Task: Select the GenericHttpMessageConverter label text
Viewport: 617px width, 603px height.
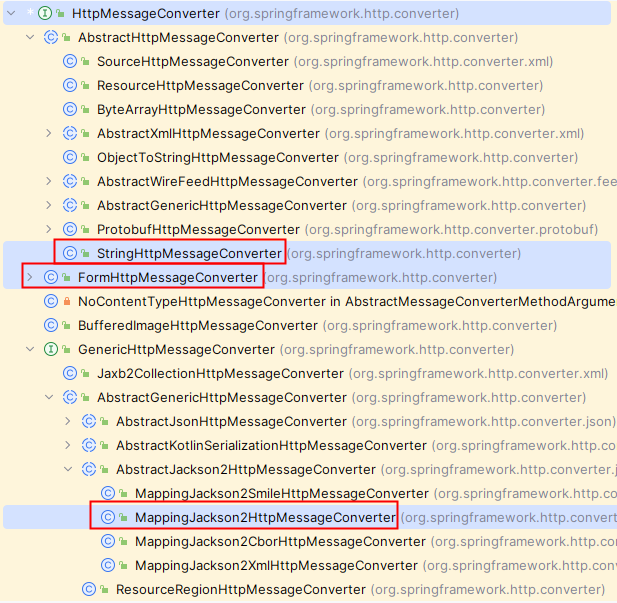Action: pos(176,350)
